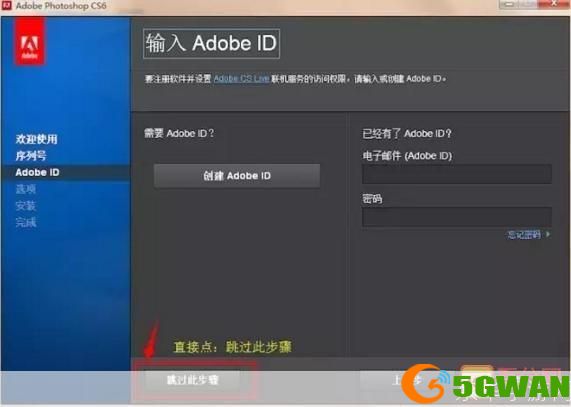Click the 创建 Adobe ID button

pyautogui.click(x=237, y=176)
